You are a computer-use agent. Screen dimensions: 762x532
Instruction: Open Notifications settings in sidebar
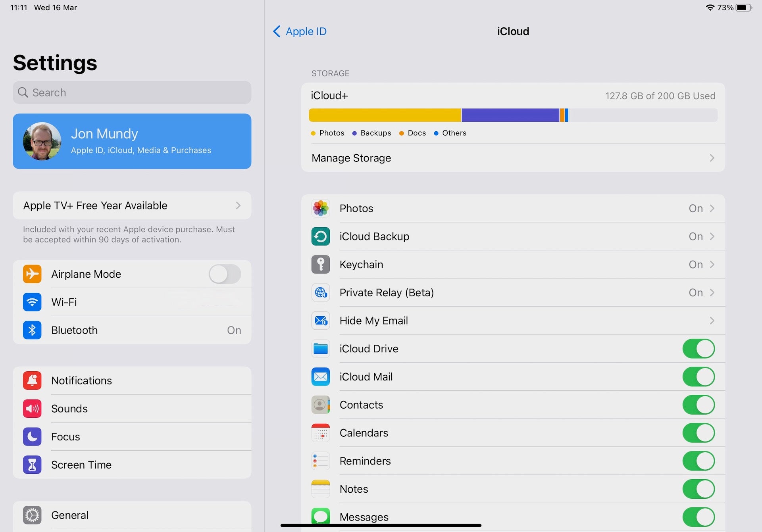(x=132, y=380)
